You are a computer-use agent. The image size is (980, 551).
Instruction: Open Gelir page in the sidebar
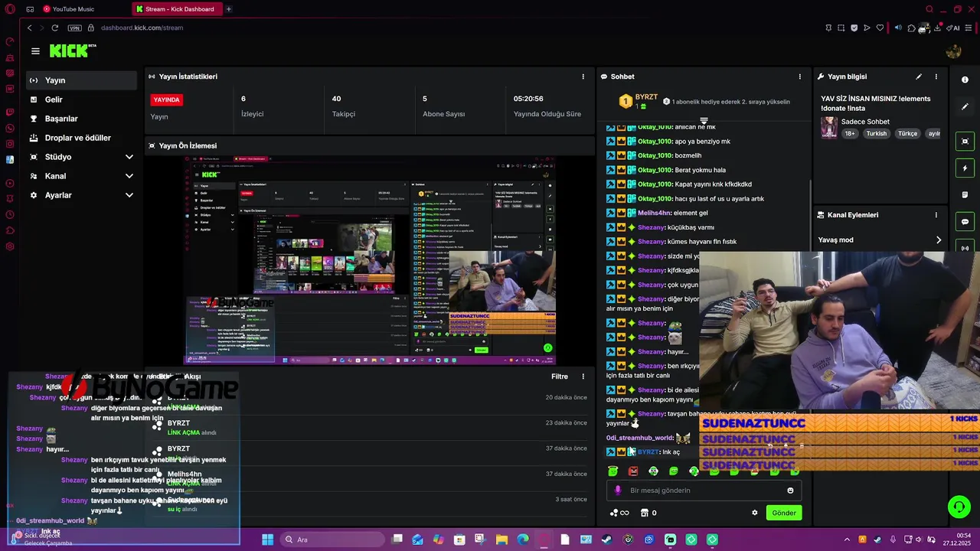pyautogui.click(x=81, y=99)
